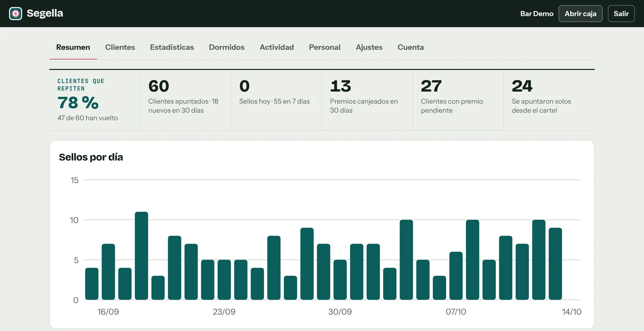Open the Ajustes tab
Viewport: 644px width, 331px height.
(369, 47)
